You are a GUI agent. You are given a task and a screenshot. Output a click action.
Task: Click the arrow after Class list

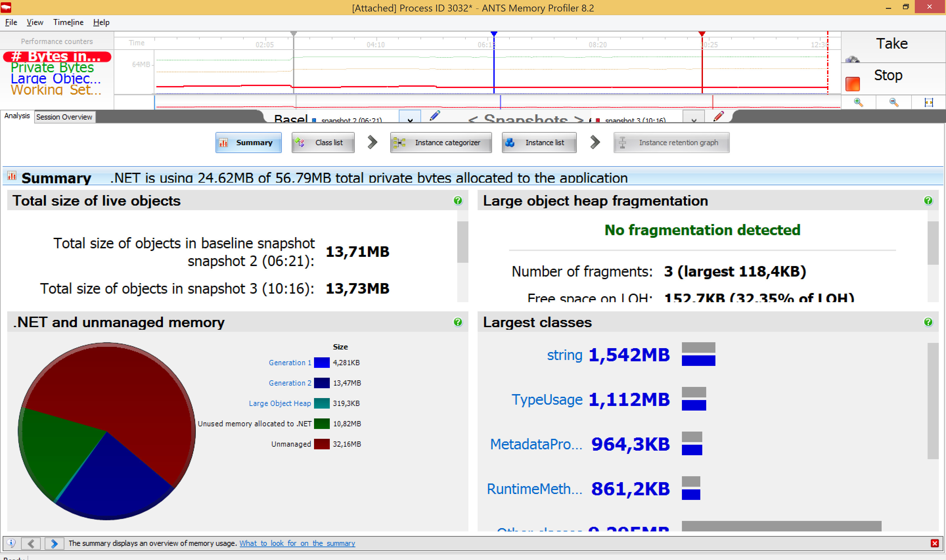click(x=372, y=142)
